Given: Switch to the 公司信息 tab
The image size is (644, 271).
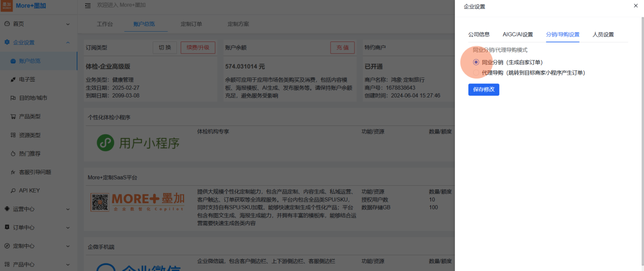Looking at the screenshot, I should pos(479,35).
